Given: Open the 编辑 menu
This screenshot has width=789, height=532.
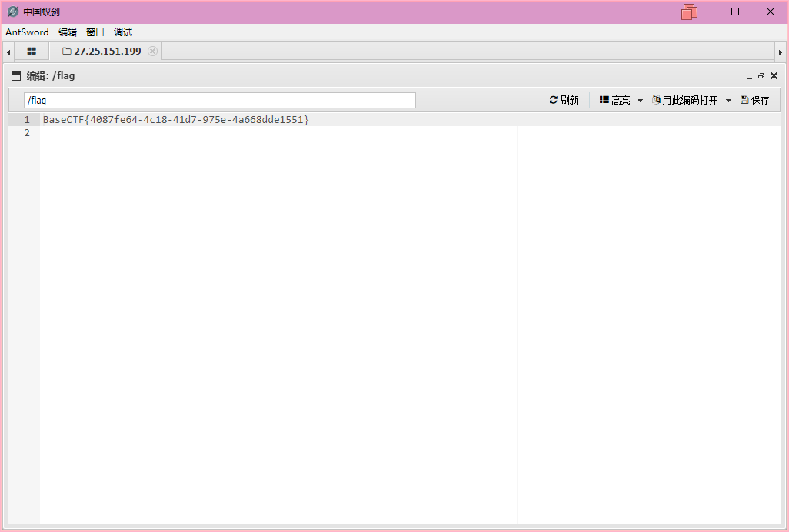Looking at the screenshot, I should [68, 32].
